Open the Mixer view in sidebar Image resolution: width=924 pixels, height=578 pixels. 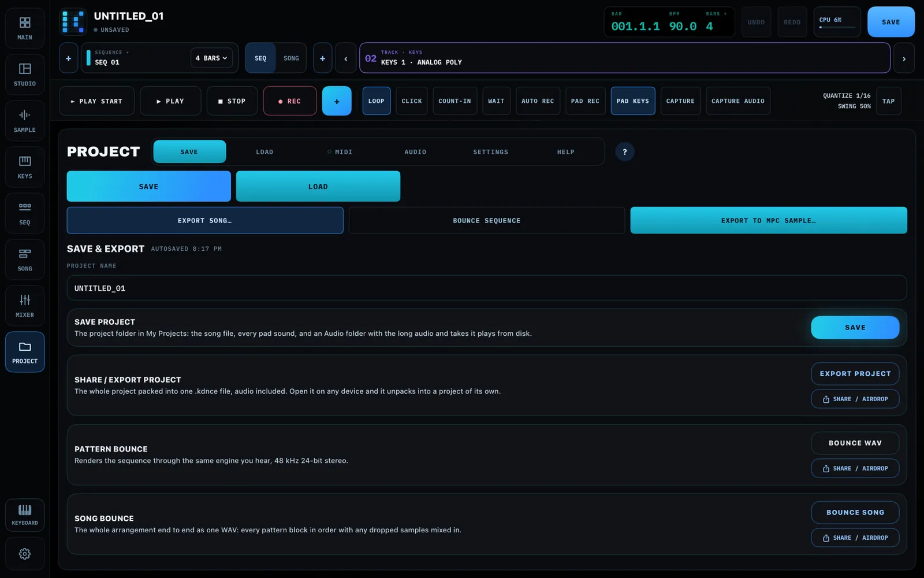coord(25,306)
